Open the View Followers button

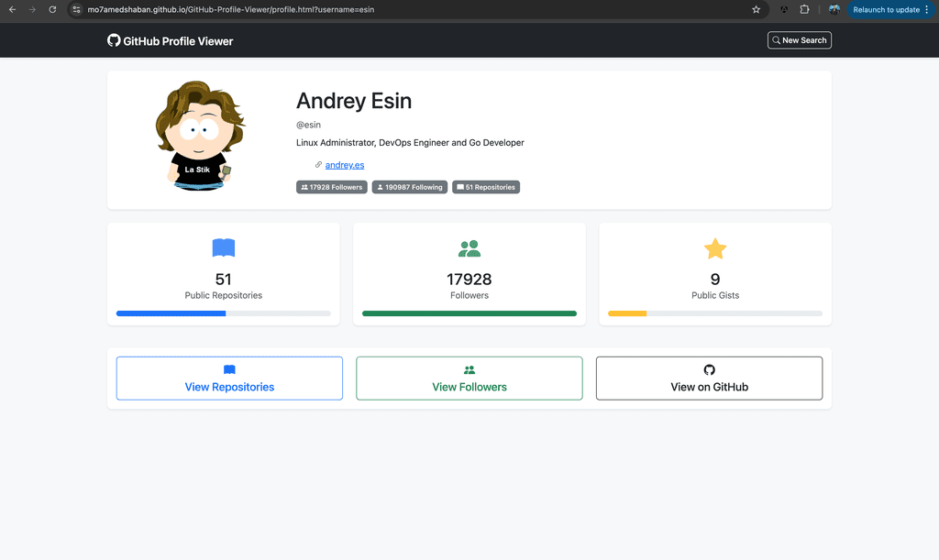469,379
